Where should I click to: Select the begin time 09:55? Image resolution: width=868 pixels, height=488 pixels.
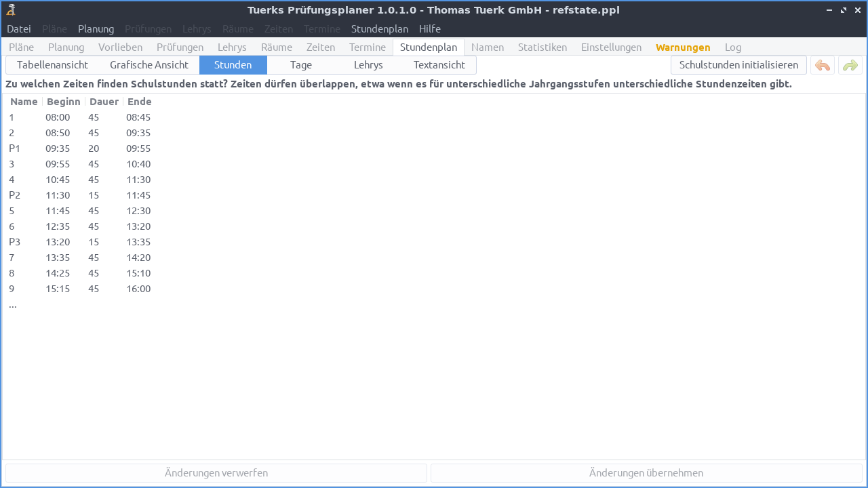tap(58, 164)
